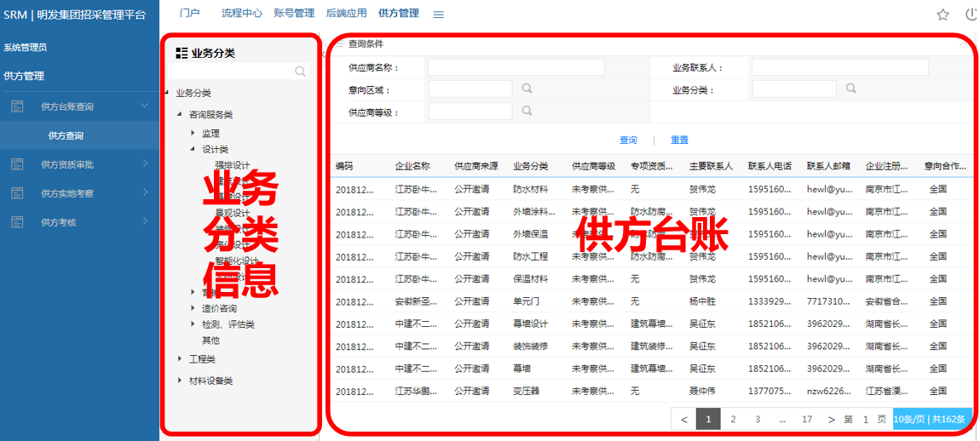Select 造价咨询 tree item
Viewport: 980px width, 441px height.
pyautogui.click(x=219, y=309)
